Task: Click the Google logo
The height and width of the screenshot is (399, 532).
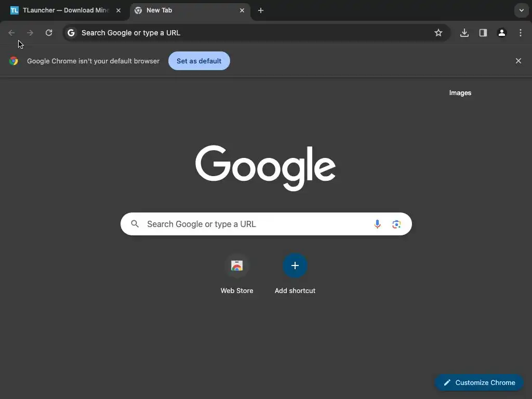Action: [265, 168]
